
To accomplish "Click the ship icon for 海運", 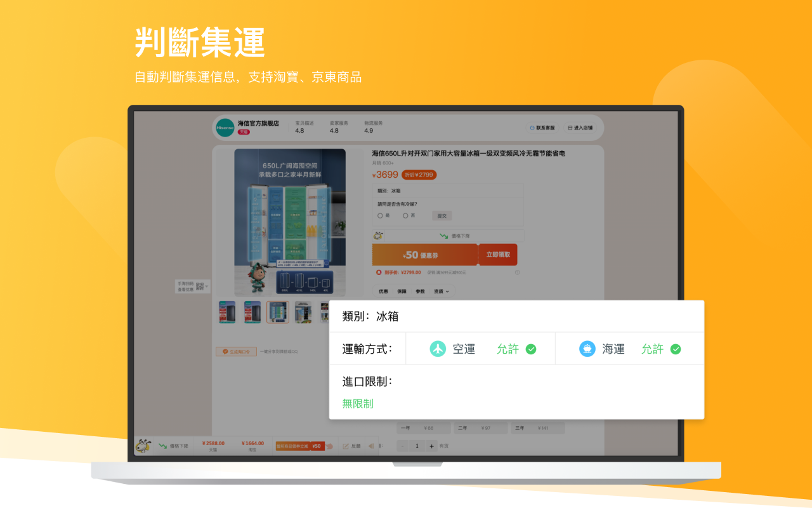I will (587, 349).
